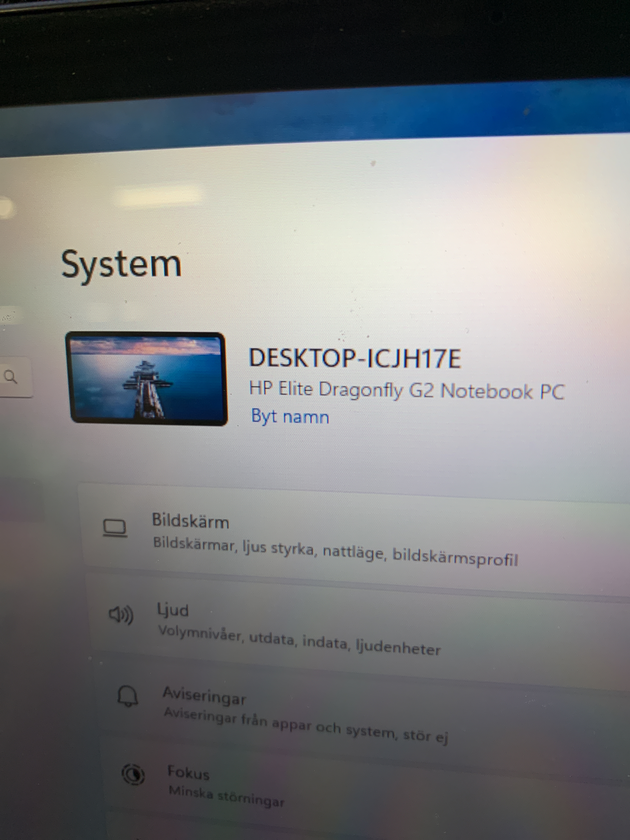Select the DESKTOP-ICJH17E device name
Image resolution: width=630 pixels, height=840 pixels.
355,358
